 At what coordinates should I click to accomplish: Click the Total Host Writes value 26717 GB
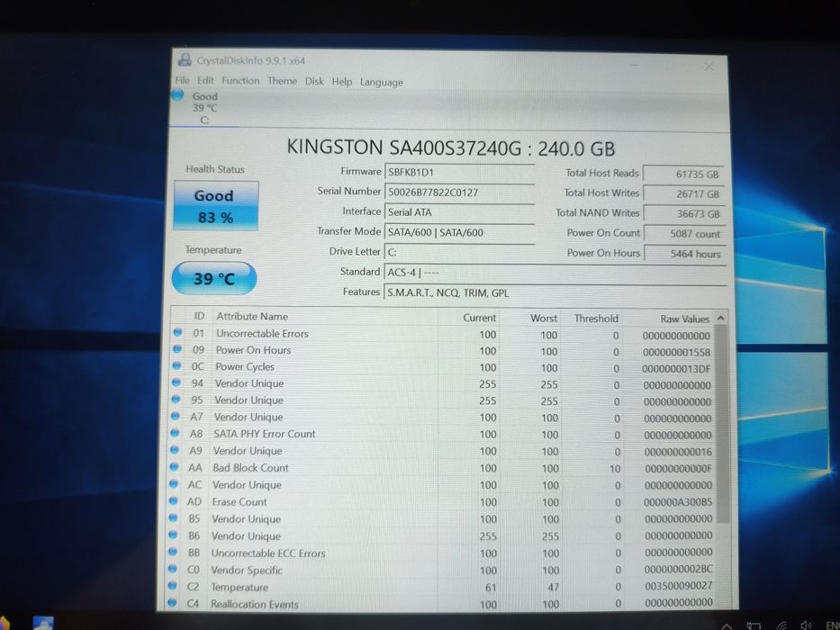[684, 193]
